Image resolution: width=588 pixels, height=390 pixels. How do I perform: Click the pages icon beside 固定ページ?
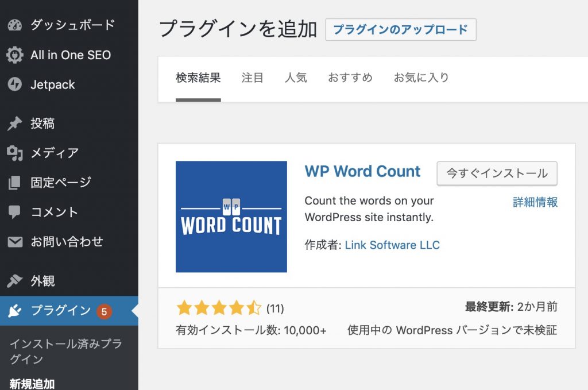coord(14,183)
